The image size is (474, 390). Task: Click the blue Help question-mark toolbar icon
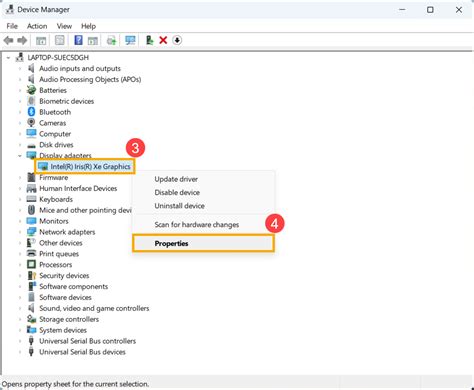(78, 40)
